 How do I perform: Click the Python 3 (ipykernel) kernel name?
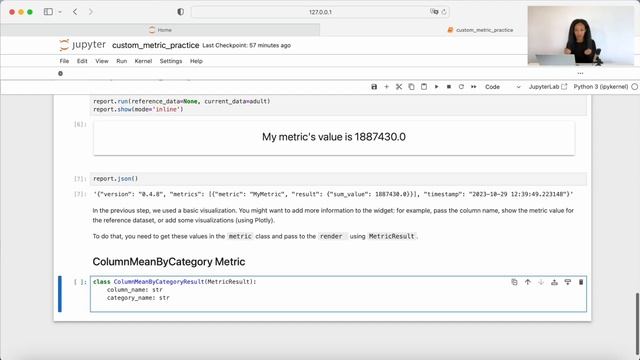tap(600, 87)
